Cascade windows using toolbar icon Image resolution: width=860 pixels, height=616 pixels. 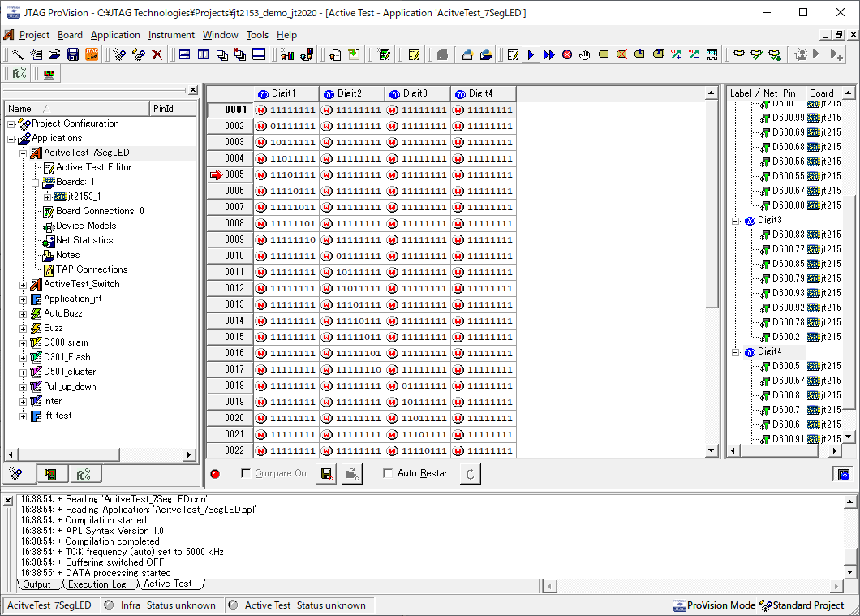click(222, 54)
